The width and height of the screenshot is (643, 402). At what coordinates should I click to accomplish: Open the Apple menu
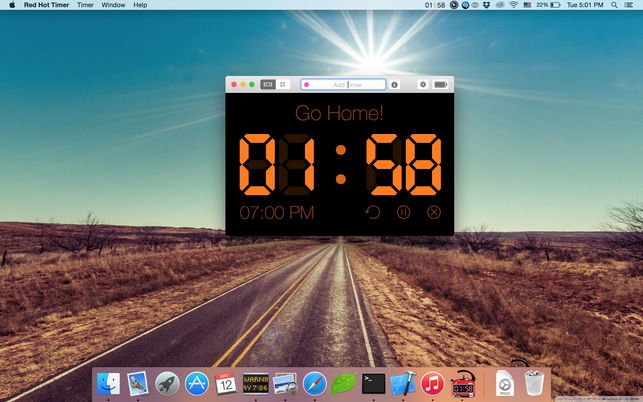pos(12,5)
